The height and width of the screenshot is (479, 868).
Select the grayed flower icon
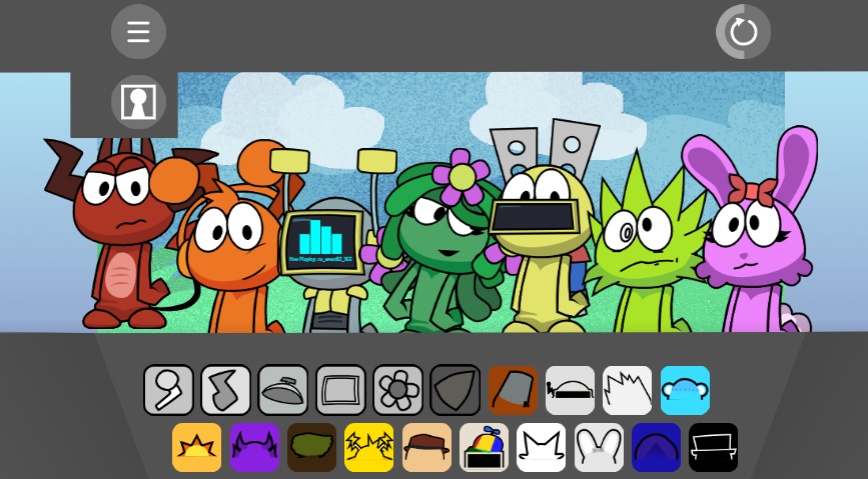tap(398, 390)
